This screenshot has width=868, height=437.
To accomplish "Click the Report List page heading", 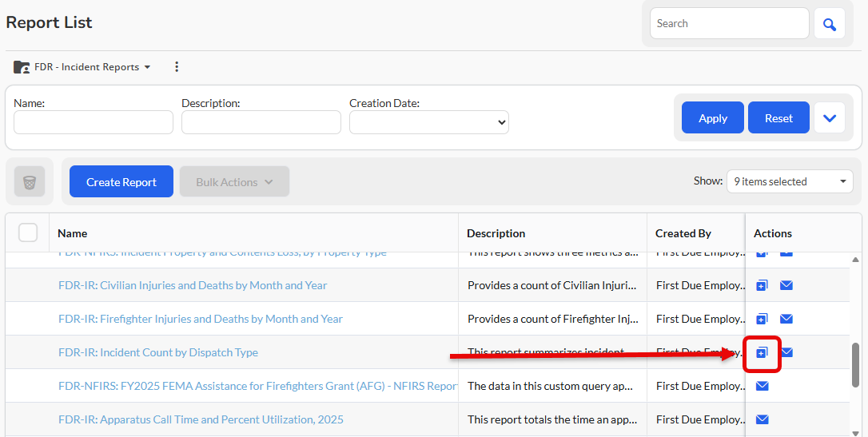I will 50,22.
